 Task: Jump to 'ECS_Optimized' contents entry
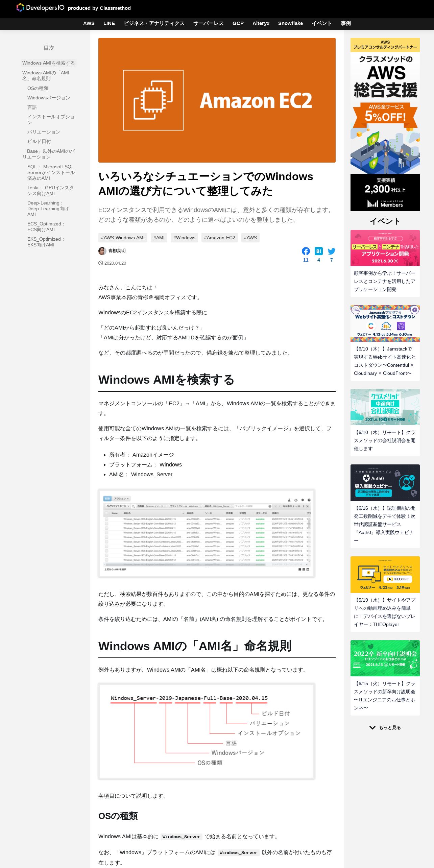pos(46,226)
